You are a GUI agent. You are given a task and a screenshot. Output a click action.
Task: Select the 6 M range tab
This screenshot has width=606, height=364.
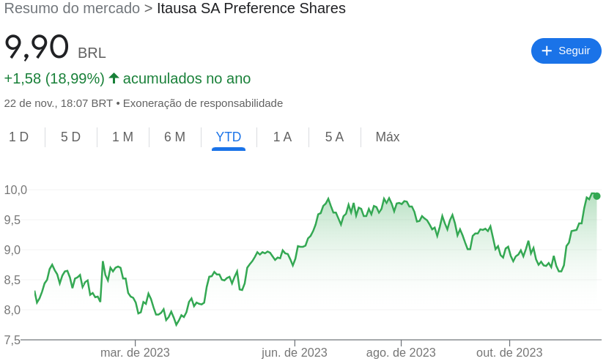(174, 137)
